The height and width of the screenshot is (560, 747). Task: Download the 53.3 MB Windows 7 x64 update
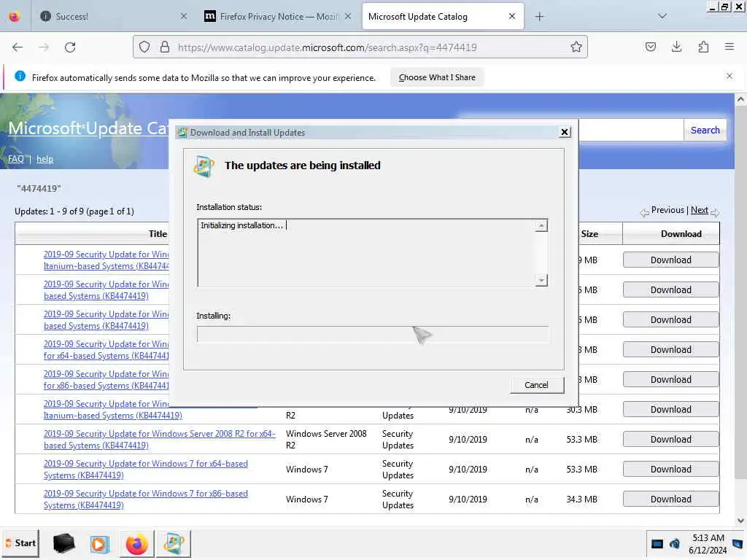671,469
